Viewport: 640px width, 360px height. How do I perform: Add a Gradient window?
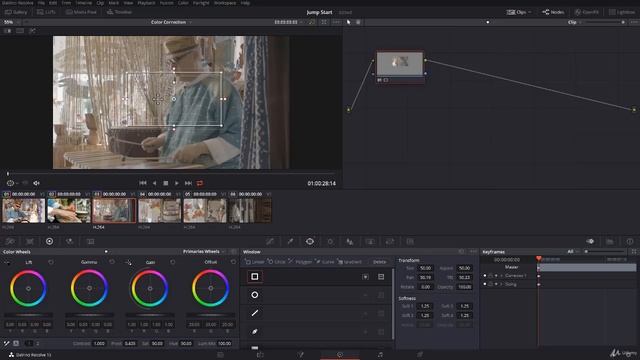pyautogui.click(x=350, y=262)
